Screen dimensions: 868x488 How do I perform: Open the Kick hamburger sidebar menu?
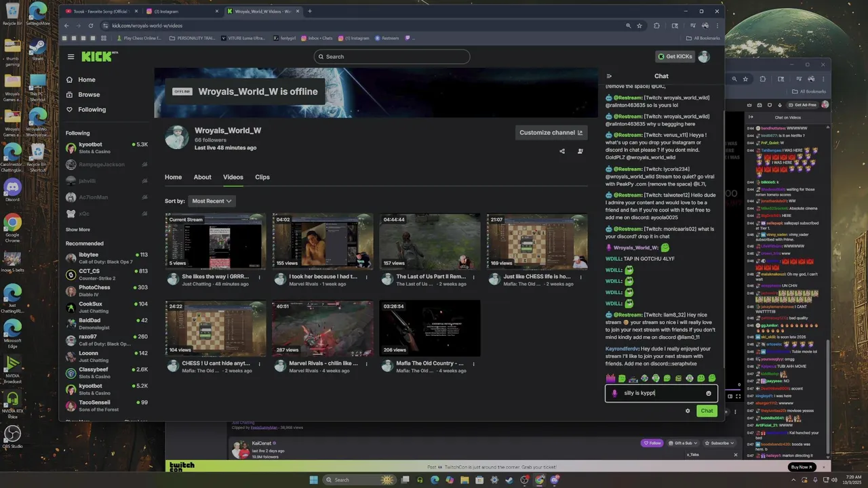point(71,57)
